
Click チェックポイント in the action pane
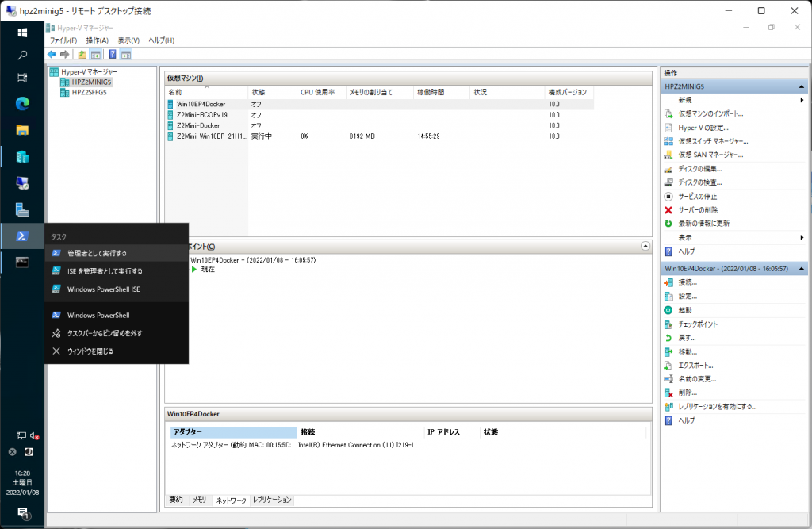[x=698, y=324]
